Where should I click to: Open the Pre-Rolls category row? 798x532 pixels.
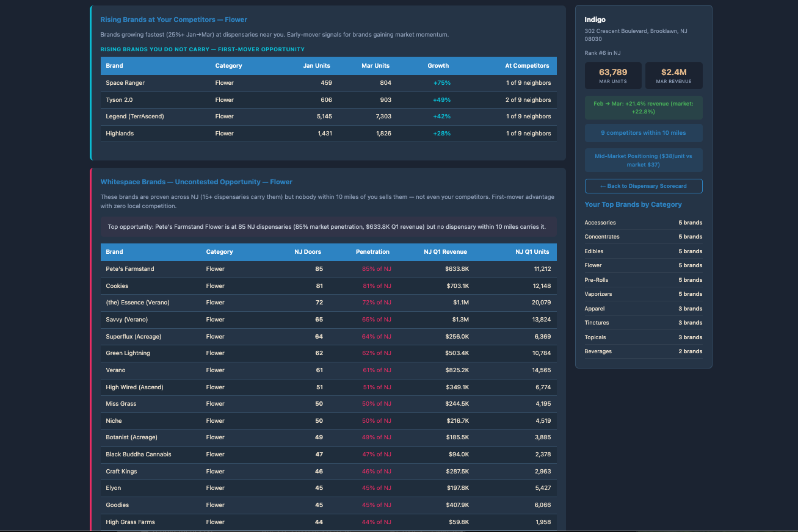pos(644,280)
